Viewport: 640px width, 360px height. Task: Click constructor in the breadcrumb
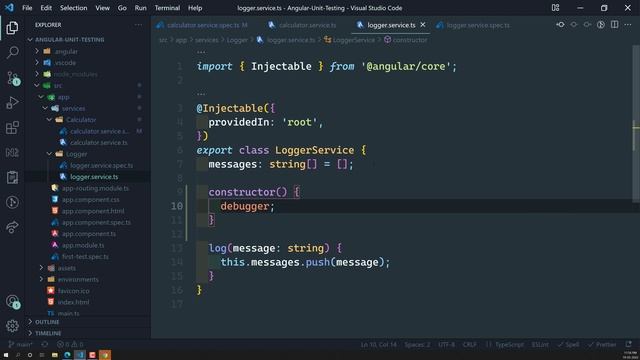(x=410, y=40)
